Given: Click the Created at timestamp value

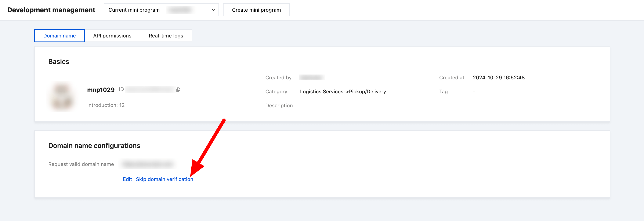Looking at the screenshot, I should tap(499, 77).
